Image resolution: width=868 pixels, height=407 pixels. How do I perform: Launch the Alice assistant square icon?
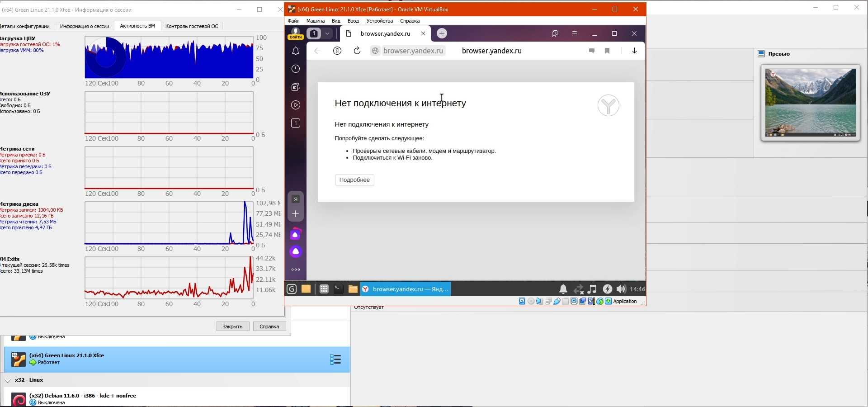coord(296,234)
